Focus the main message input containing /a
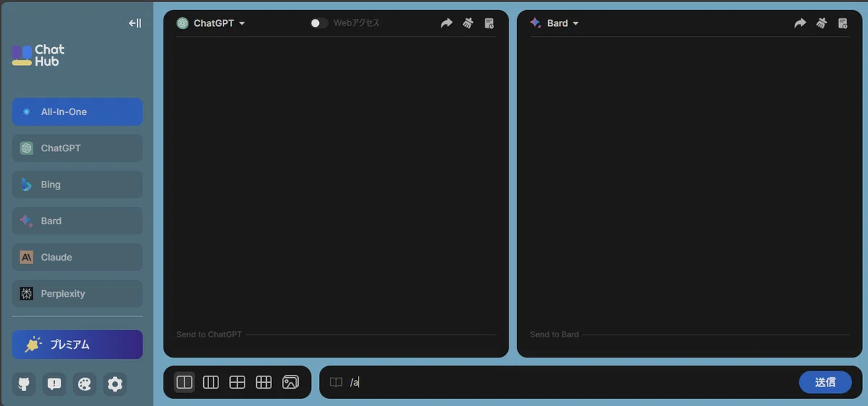 (570, 382)
